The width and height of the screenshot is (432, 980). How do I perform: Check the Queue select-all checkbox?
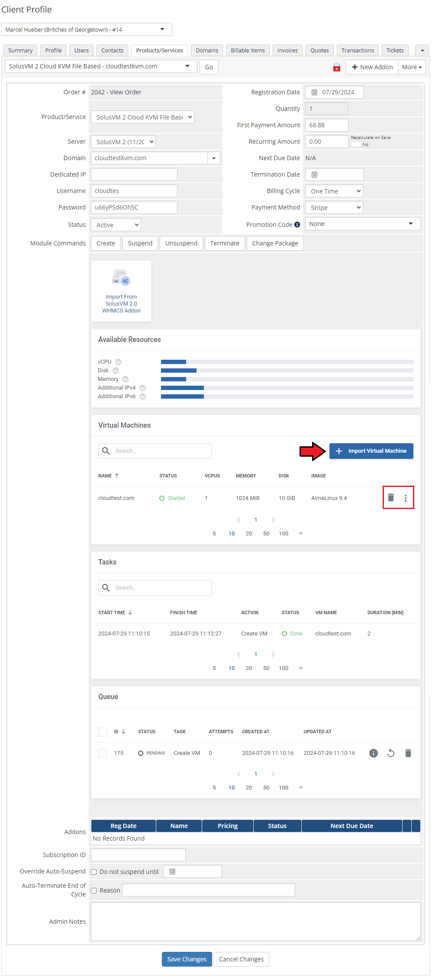[x=103, y=732]
